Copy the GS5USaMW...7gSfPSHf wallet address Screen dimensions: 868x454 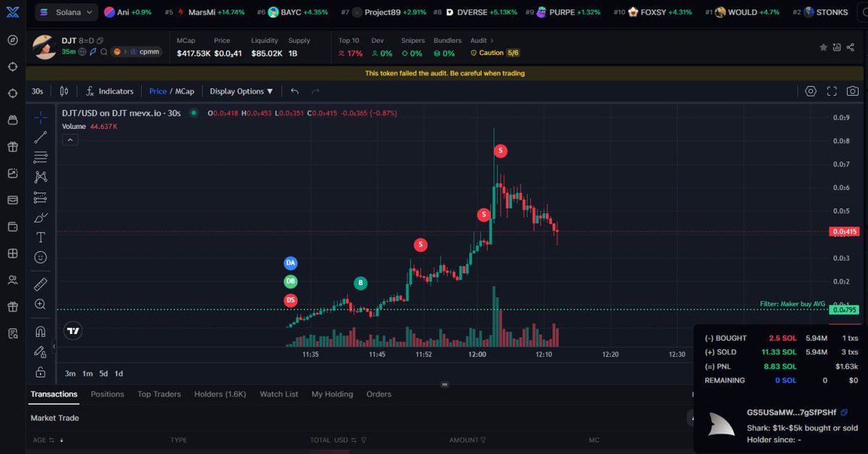[x=844, y=412]
